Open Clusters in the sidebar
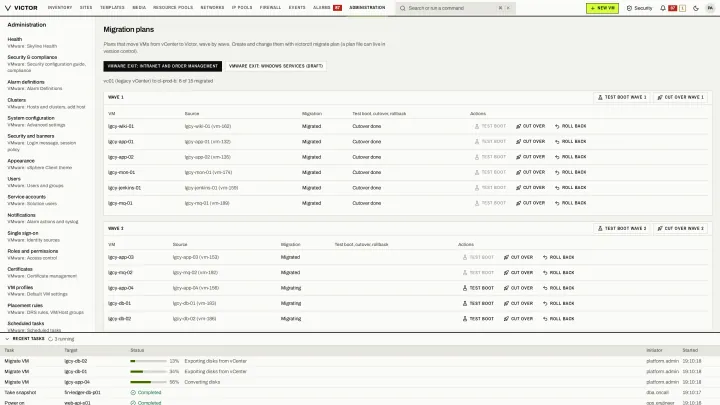This screenshot has height=405, width=720. pos(46,103)
